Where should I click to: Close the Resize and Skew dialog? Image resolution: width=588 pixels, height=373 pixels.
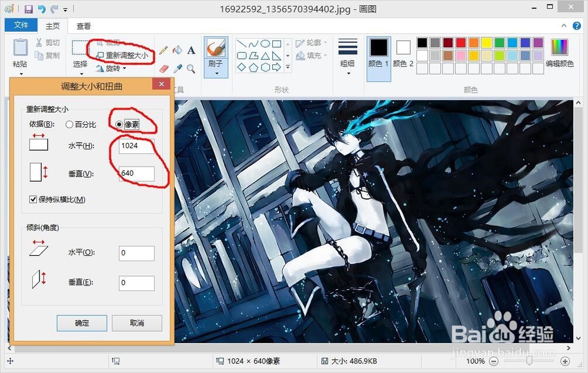coord(162,84)
